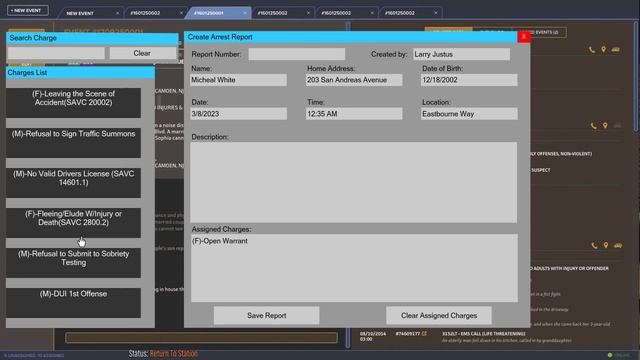
Task: Click inside the Description text area
Action: [353, 182]
